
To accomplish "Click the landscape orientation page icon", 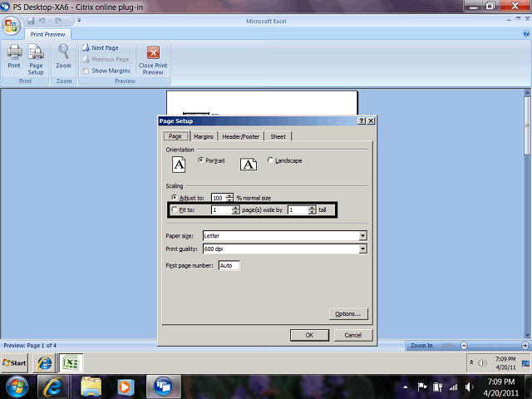I will [x=249, y=165].
